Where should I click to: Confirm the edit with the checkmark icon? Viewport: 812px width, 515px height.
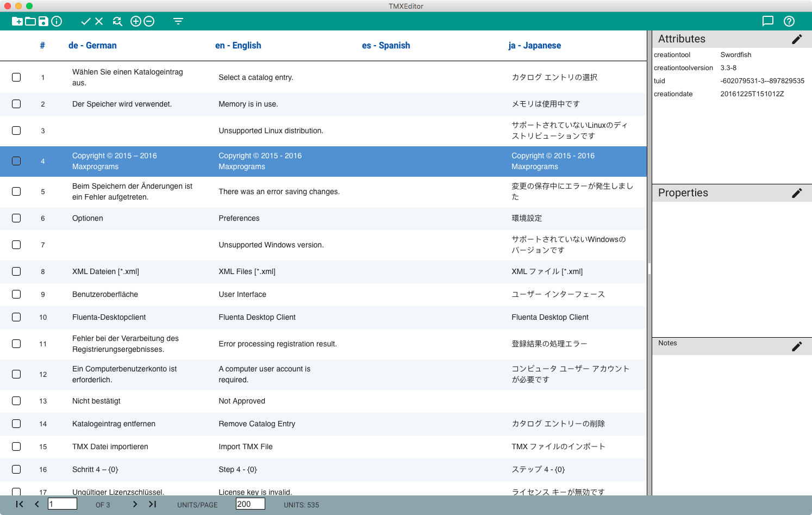(x=85, y=21)
